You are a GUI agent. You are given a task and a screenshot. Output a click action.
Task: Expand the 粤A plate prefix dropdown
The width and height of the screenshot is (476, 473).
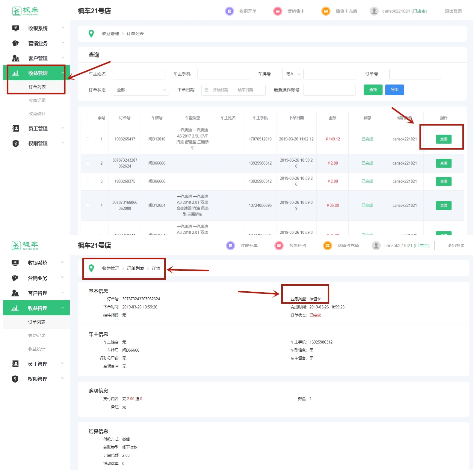(x=293, y=74)
